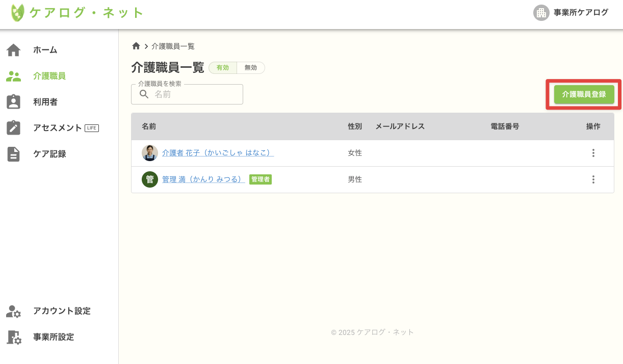Switch the filter to 無効
Image resolution: width=623 pixels, height=364 pixels.
(x=251, y=68)
